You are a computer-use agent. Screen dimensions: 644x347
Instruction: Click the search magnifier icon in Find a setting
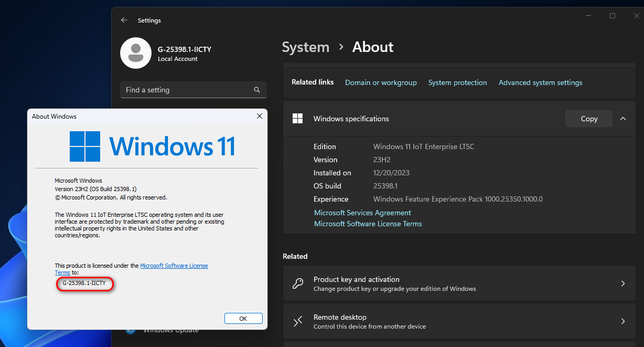point(257,90)
